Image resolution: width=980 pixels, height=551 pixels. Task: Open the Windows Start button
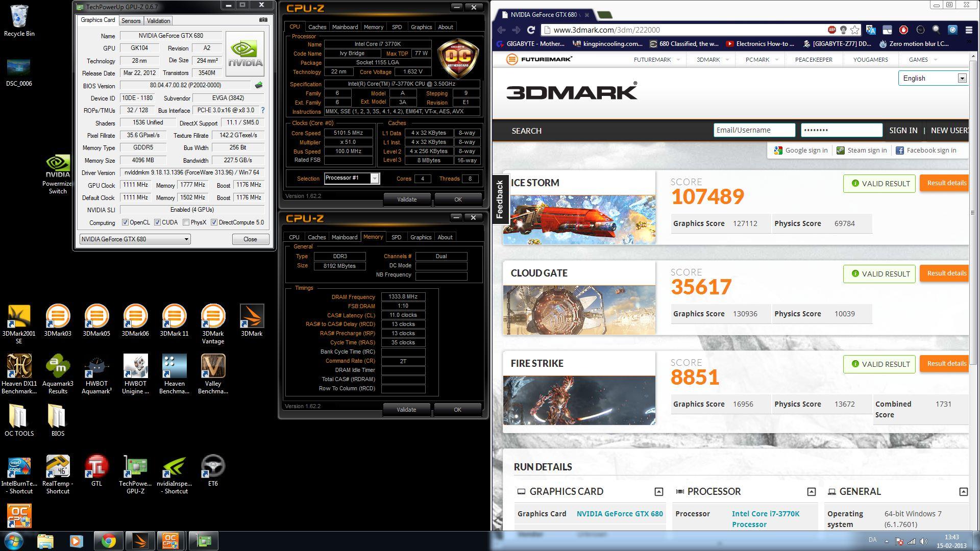click(14, 541)
